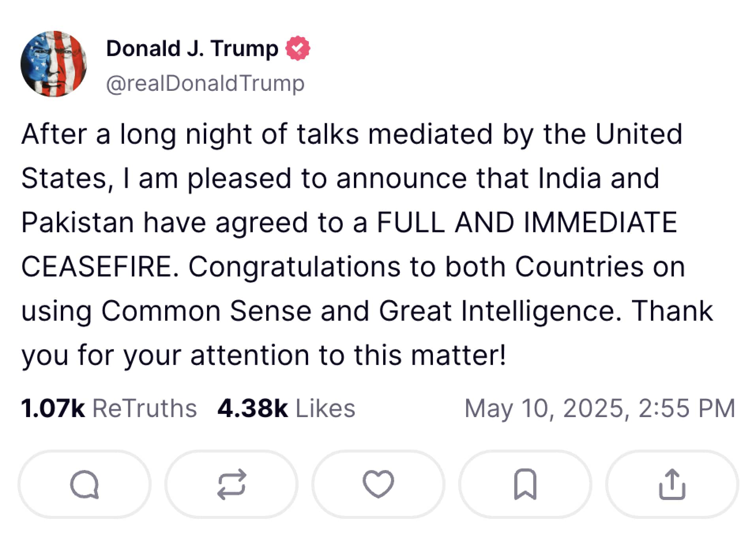Click the 4.38k like count number
Viewport: 756px width, 549px height.
click(x=252, y=408)
